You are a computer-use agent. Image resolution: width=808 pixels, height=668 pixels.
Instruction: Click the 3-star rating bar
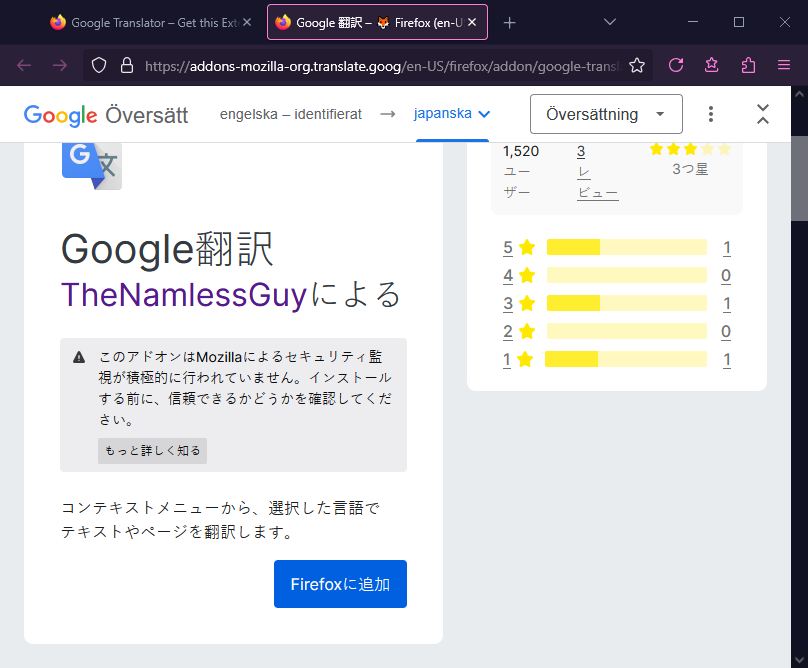[x=627, y=303]
